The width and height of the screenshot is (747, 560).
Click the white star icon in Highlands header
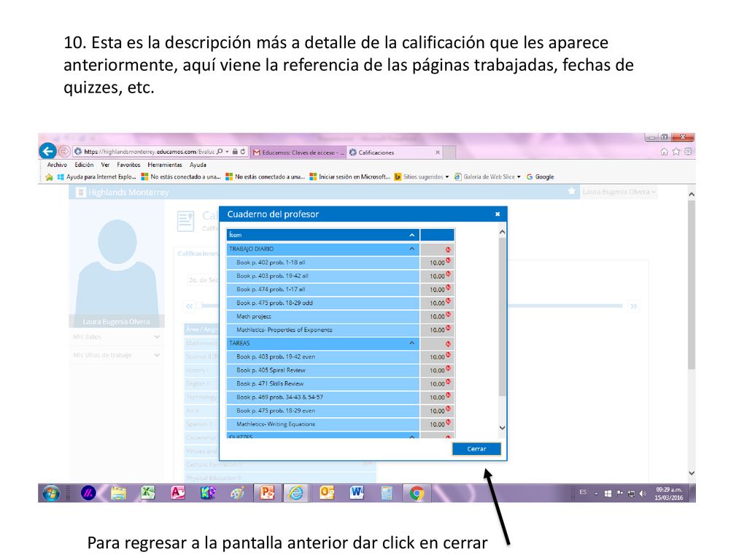[572, 192]
